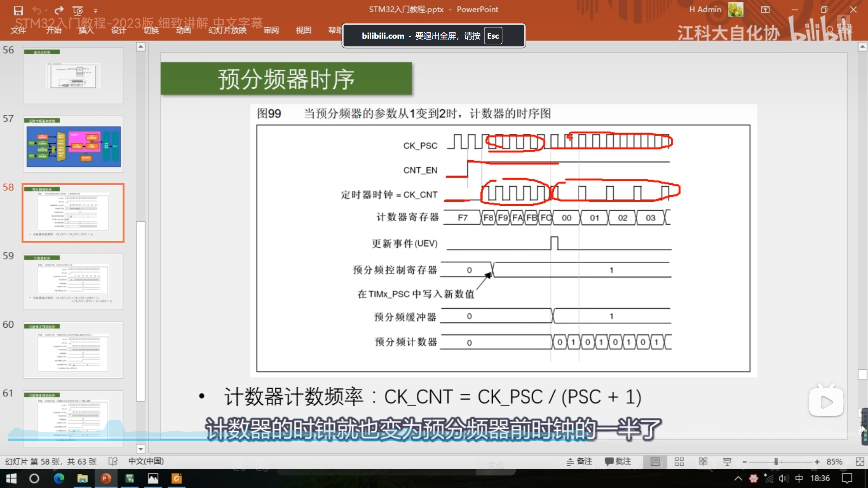Open the undo history dropdown arrow

click(x=46, y=11)
